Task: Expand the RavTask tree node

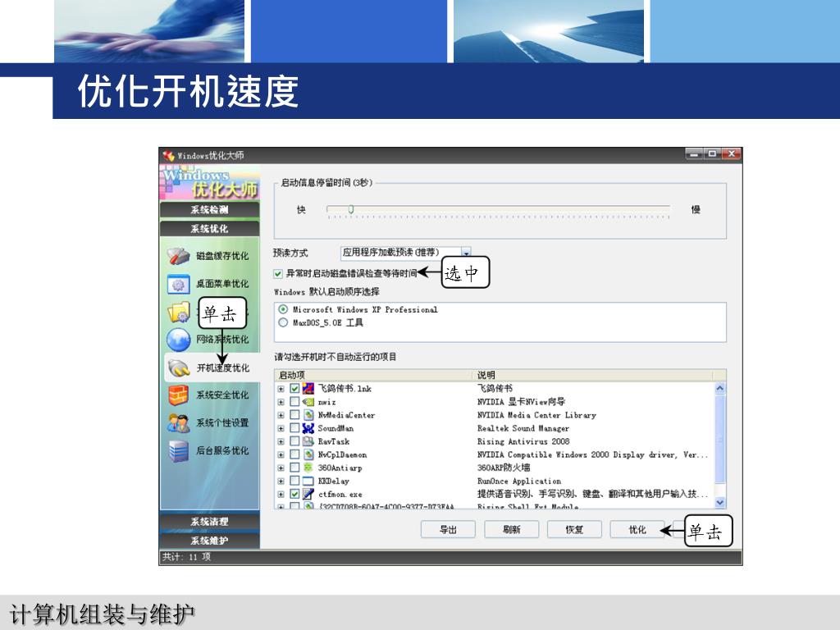Action: pyautogui.click(x=281, y=441)
